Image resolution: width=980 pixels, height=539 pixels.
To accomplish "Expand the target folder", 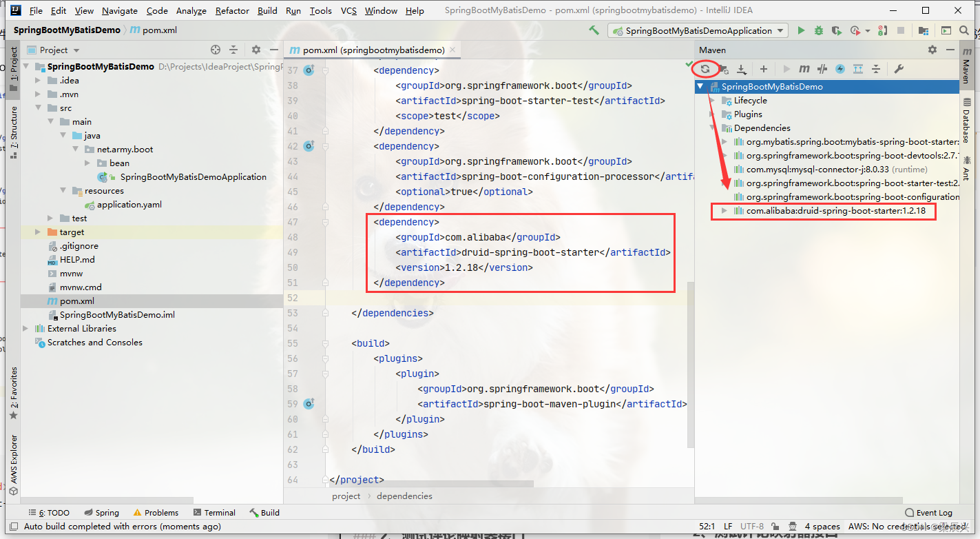I will click(x=39, y=232).
